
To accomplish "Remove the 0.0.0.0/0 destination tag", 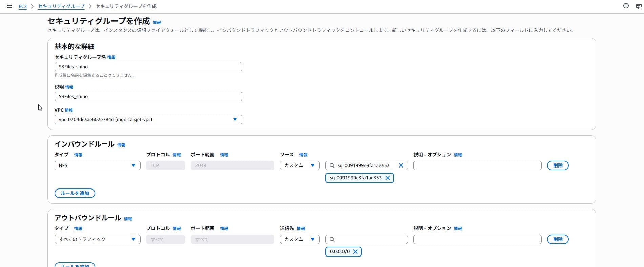I will point(355,252).
